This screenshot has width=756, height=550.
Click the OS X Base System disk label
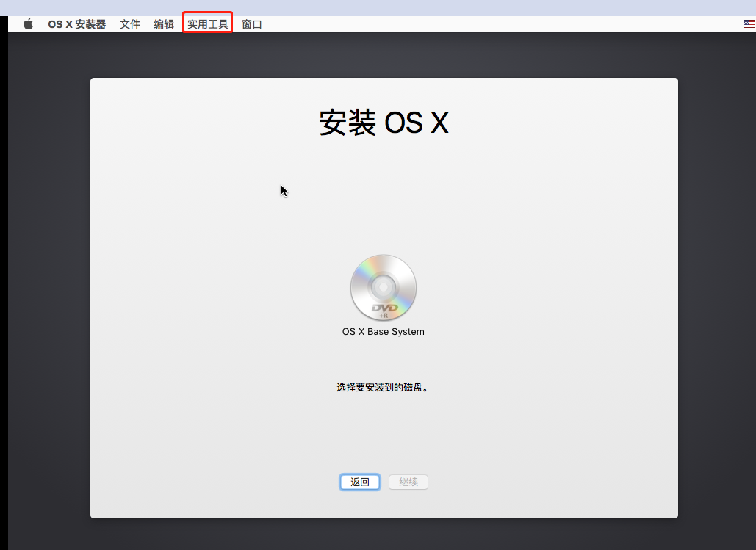click(384, 331)
